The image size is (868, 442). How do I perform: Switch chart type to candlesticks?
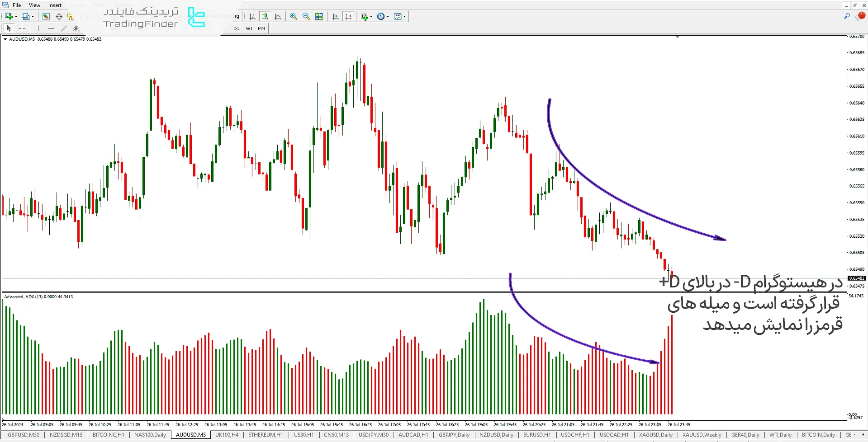265,16
